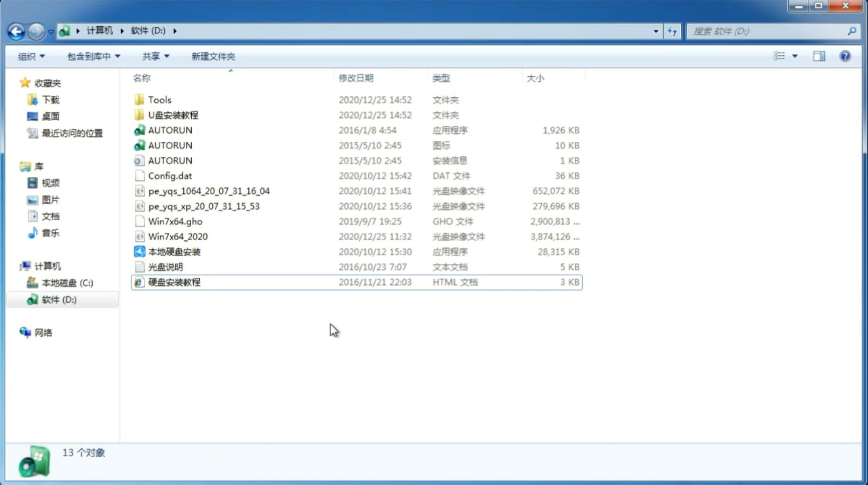868x485 pixels.
Task: Select 软件 (D:) drive in sidebar
Action: click(59, 299)
